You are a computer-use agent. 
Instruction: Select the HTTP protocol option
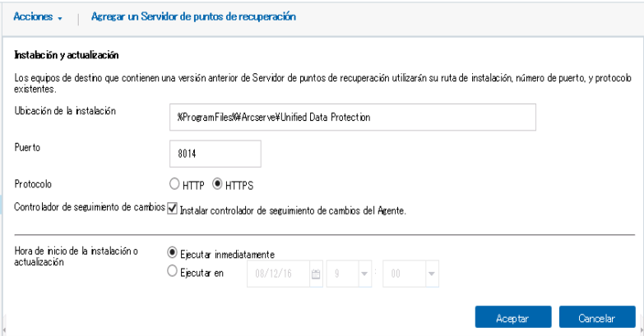pos(174,184)
